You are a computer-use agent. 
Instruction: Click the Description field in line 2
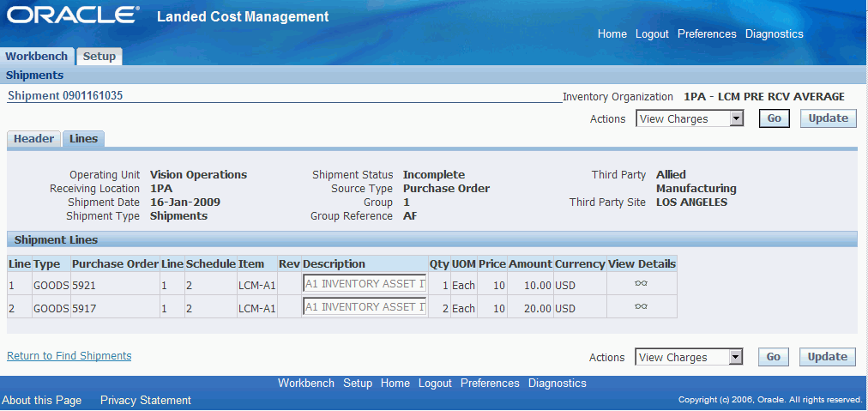[365, 307]
